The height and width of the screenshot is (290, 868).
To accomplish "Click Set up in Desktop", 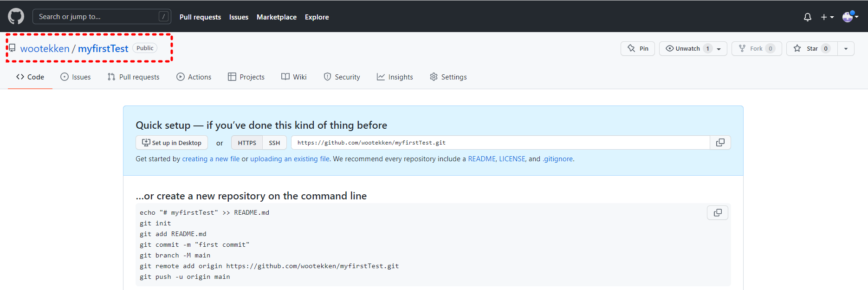I will 172,143.
